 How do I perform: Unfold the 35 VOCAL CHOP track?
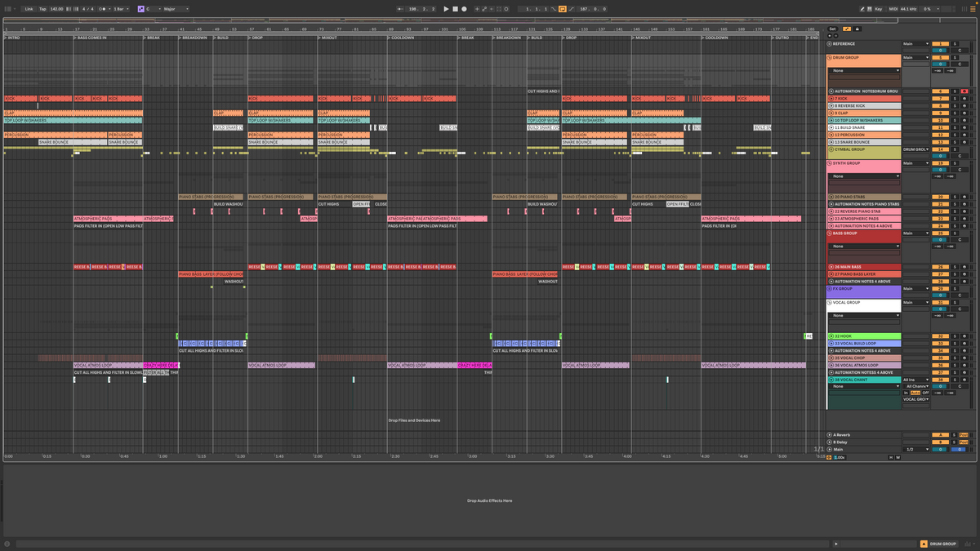coord(831,358)
